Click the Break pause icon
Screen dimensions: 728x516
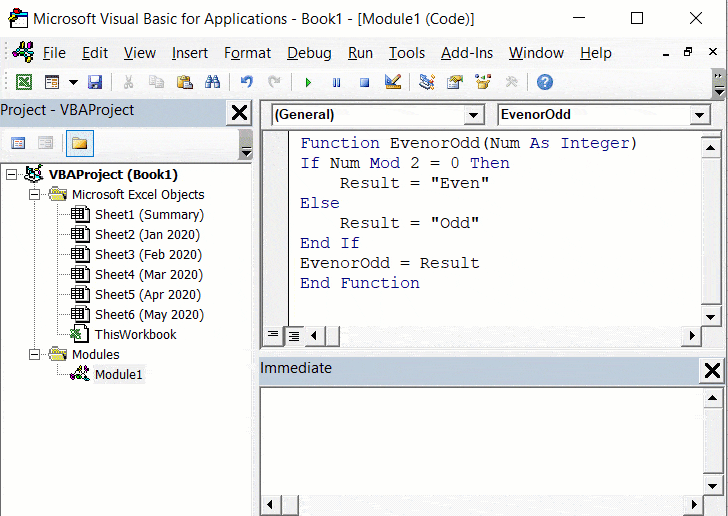(336, 83)
